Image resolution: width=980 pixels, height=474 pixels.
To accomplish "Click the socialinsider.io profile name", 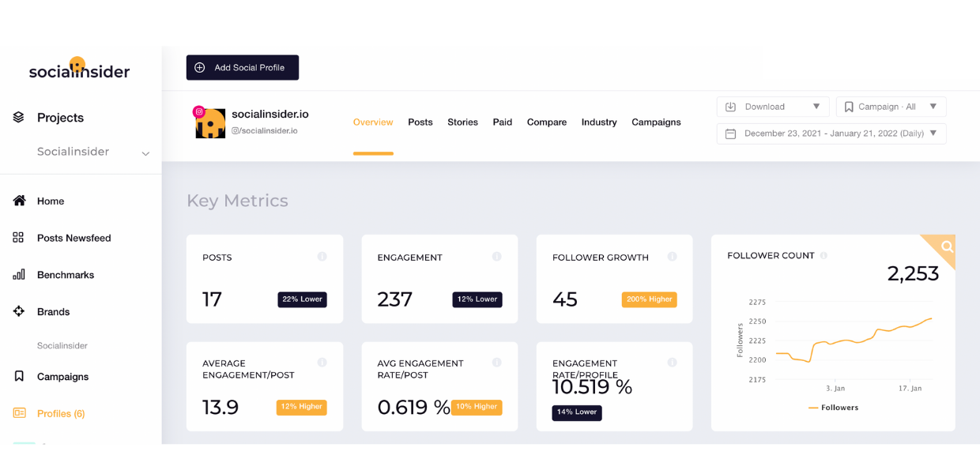I will coord(270,115).
